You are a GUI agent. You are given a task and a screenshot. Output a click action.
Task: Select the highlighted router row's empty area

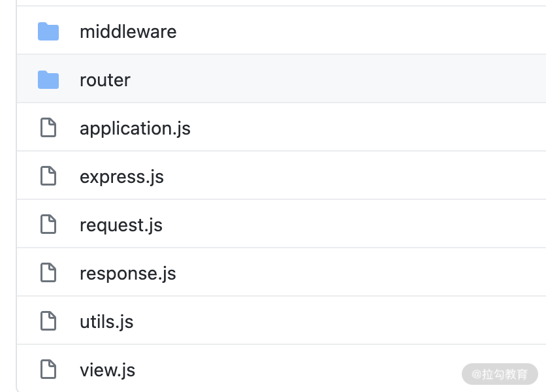tap(338, 79)
